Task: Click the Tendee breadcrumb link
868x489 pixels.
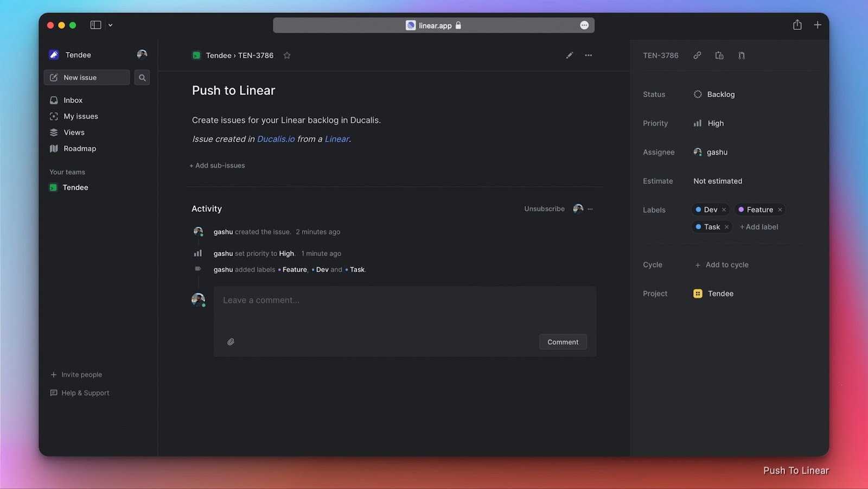Action: click(x=218, y=55)
